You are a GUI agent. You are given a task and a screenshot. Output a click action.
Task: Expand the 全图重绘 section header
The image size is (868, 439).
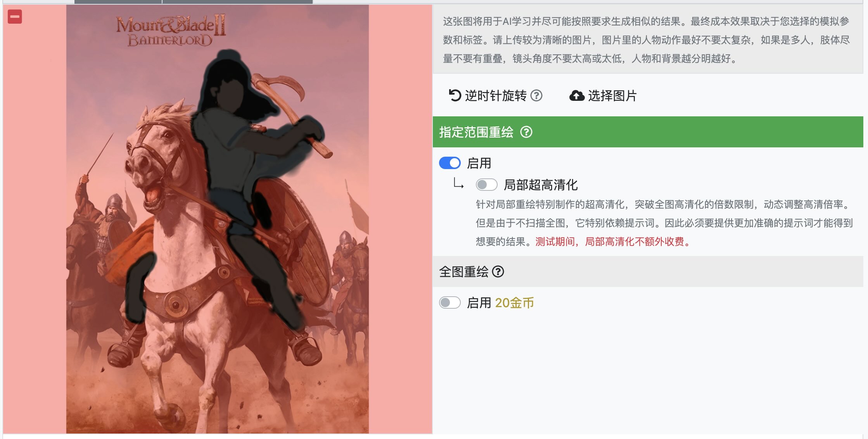[648, 271]
